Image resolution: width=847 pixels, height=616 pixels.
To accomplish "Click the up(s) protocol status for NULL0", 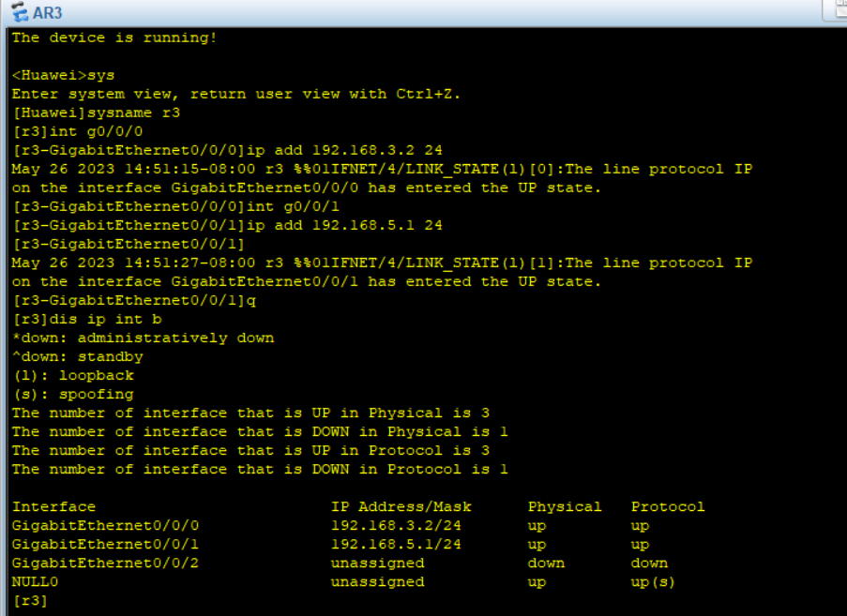I will click(x=653, y=581).
